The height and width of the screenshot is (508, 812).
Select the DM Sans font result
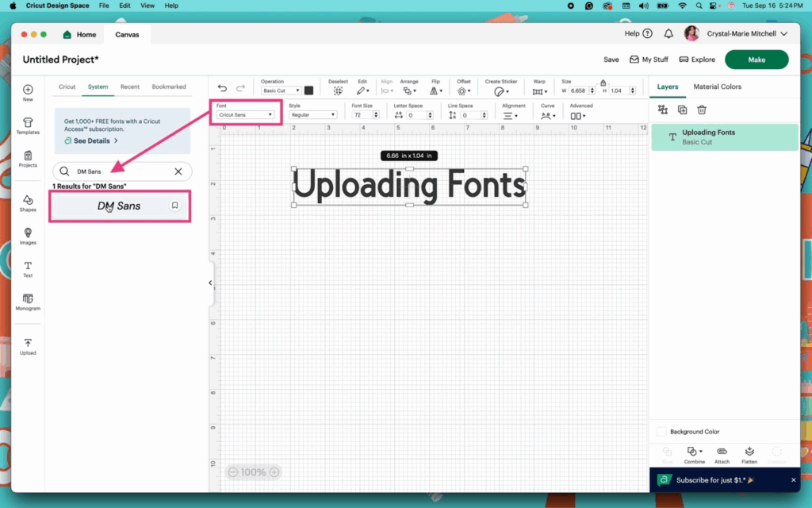(x=120, y=206)
